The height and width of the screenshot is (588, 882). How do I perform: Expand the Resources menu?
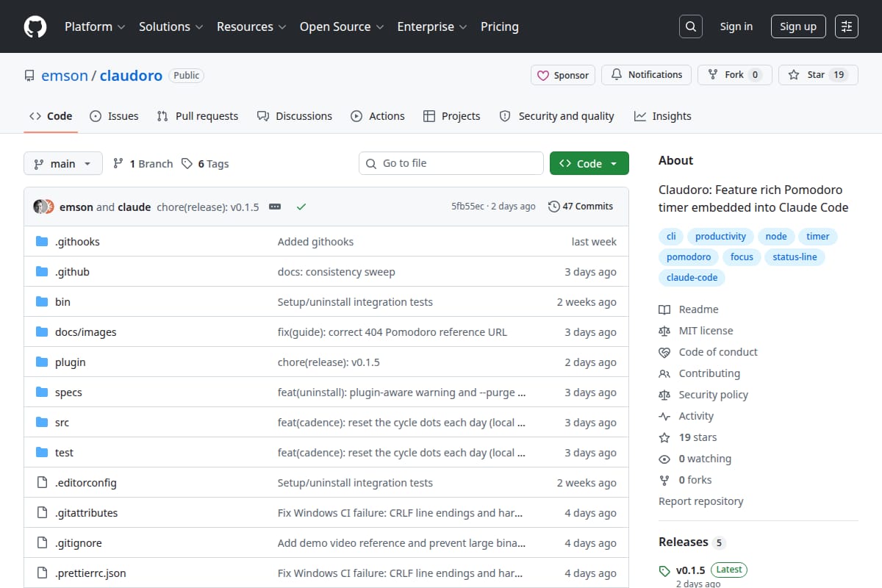tap(251, 26)
